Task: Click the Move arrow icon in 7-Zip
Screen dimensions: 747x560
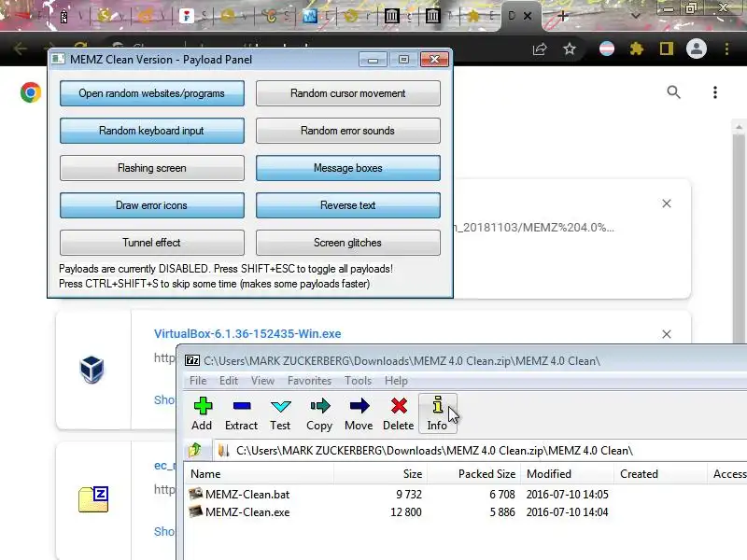Action: [359, 413]
